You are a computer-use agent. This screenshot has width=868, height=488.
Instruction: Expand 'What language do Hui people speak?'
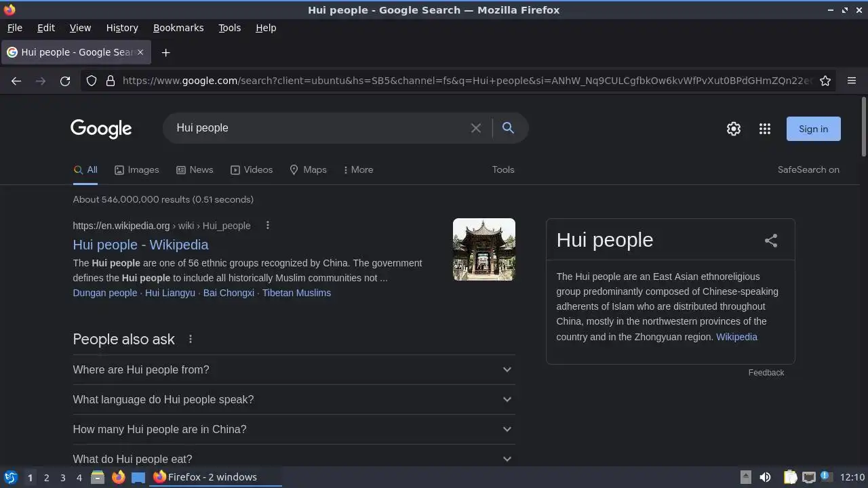(294, 399)
